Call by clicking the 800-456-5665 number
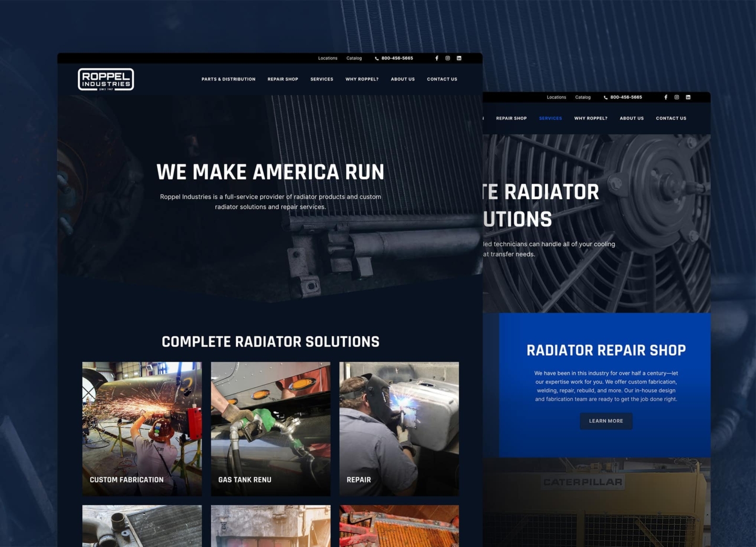Screen dimensions: 756x547 tap(396, 58)
